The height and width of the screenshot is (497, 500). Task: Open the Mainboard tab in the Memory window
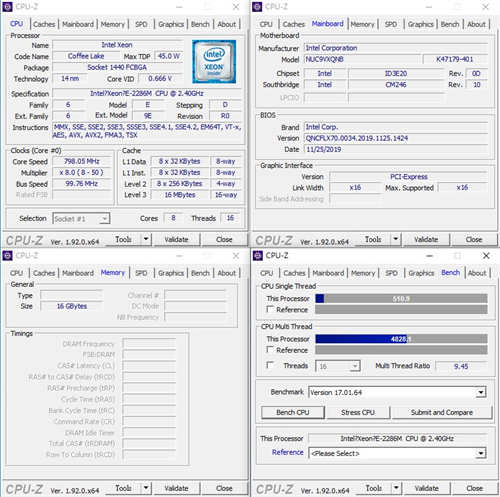pos(78,273)
